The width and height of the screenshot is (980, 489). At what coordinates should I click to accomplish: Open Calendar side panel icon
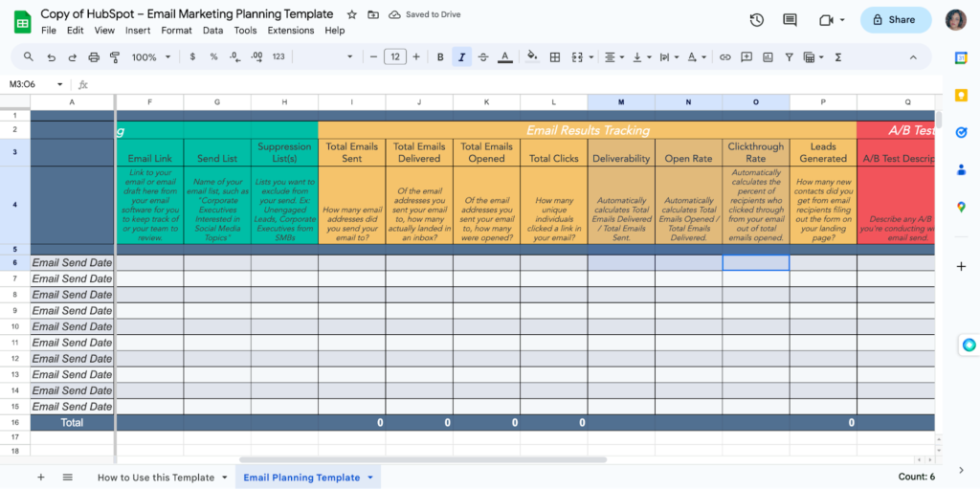pos(961,58)
